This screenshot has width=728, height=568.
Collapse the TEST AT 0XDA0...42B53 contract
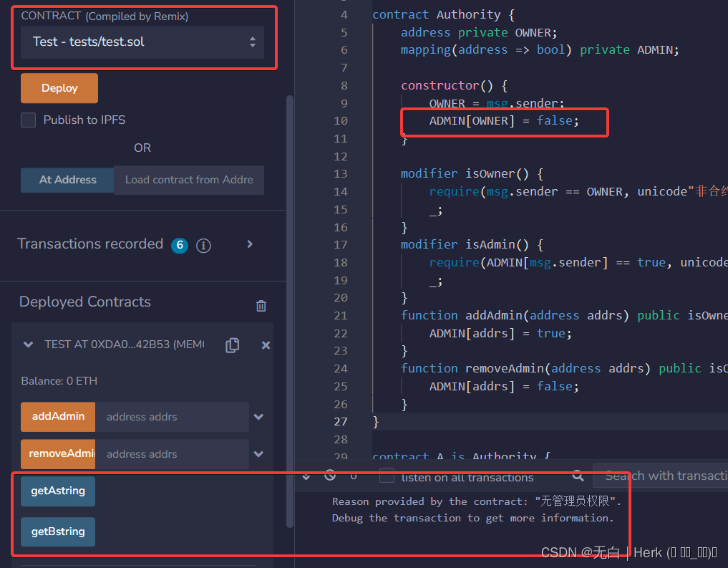coord(29,345)
